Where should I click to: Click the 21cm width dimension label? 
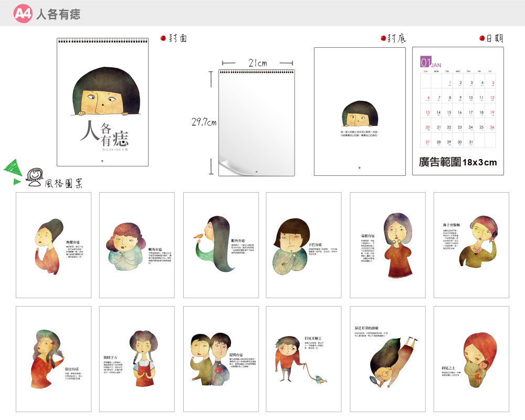coord(257,63)
